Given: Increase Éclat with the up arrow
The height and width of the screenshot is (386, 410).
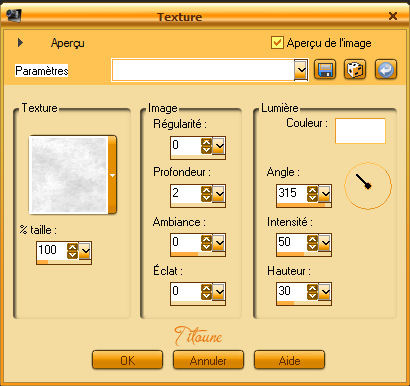Looking at the screenshot, I should coord(206,288).
